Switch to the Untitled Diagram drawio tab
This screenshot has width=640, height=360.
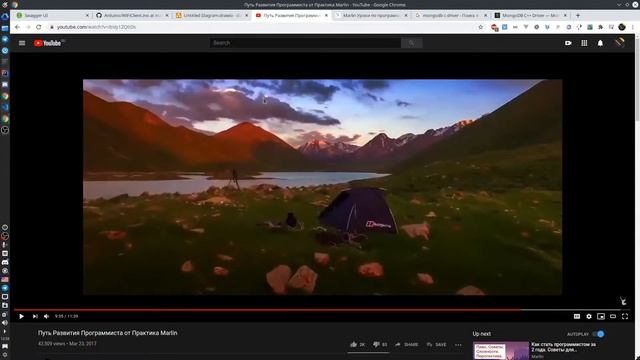212,15
